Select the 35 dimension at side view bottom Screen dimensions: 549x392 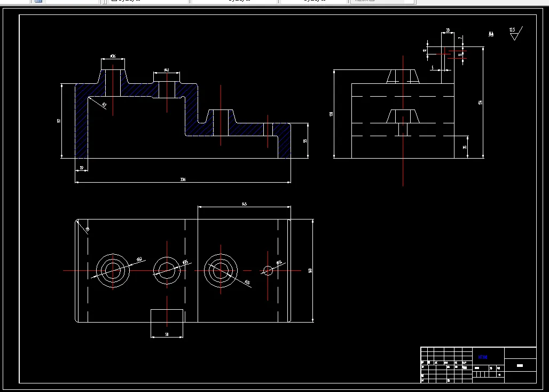tap(465, 147)
